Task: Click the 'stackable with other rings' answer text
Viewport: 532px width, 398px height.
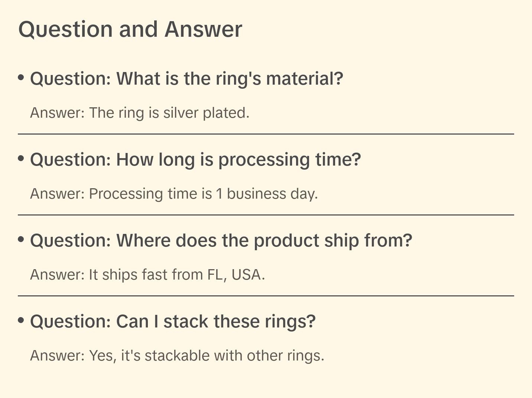Action: tap(234, 356)
